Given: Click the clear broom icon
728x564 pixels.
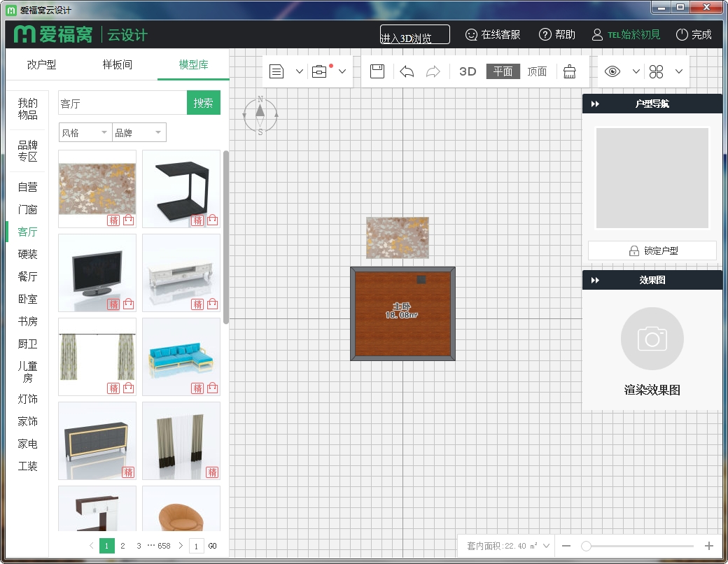Looking at the screenshot, I should click(570, 71).
